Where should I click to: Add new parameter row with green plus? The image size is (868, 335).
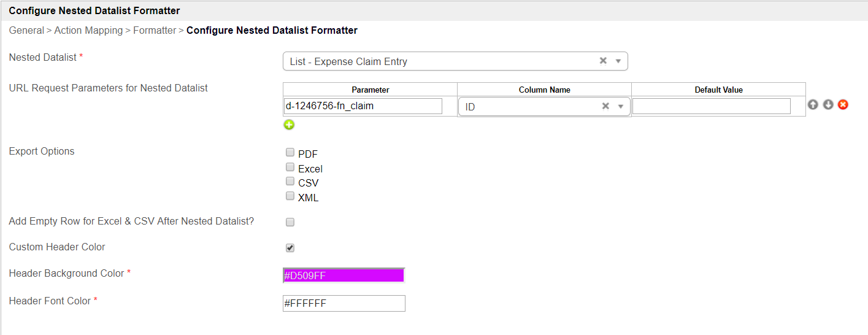coord(289,125)
